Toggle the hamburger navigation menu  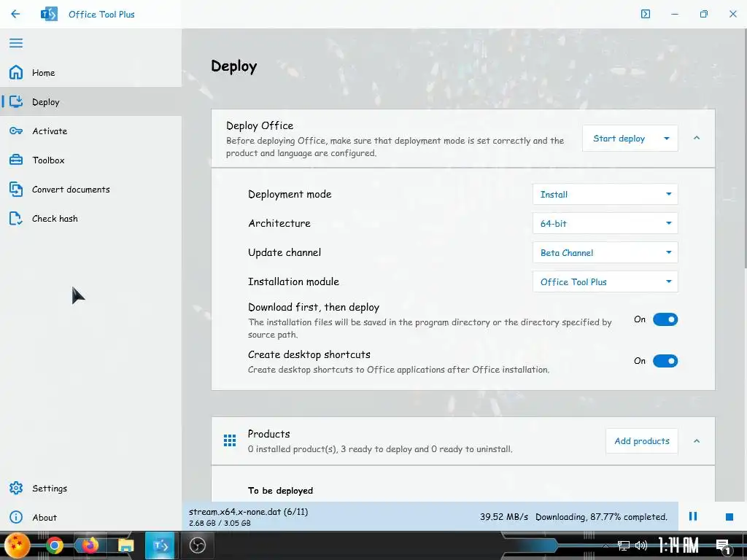pyautogui.click(x=16, y=43)
